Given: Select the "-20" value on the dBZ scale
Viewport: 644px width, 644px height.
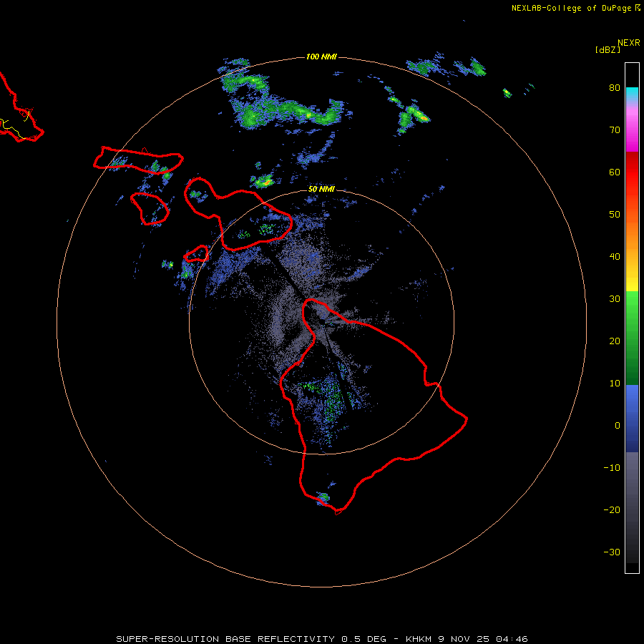Looking at the screenshot, I should click(x=612, y=509).
